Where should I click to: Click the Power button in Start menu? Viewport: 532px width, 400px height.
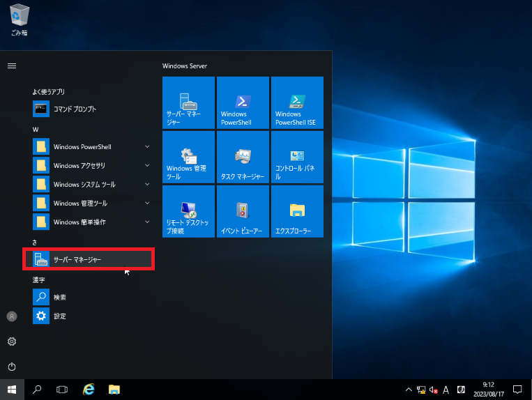(12, 367)
